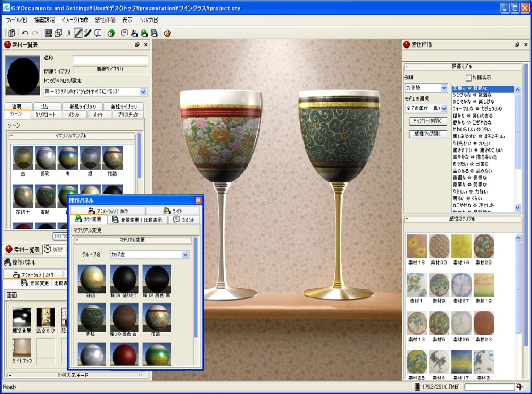Click the crosshair icon in status bar
The image size is (532, 394).
click(x=520, y=386)
